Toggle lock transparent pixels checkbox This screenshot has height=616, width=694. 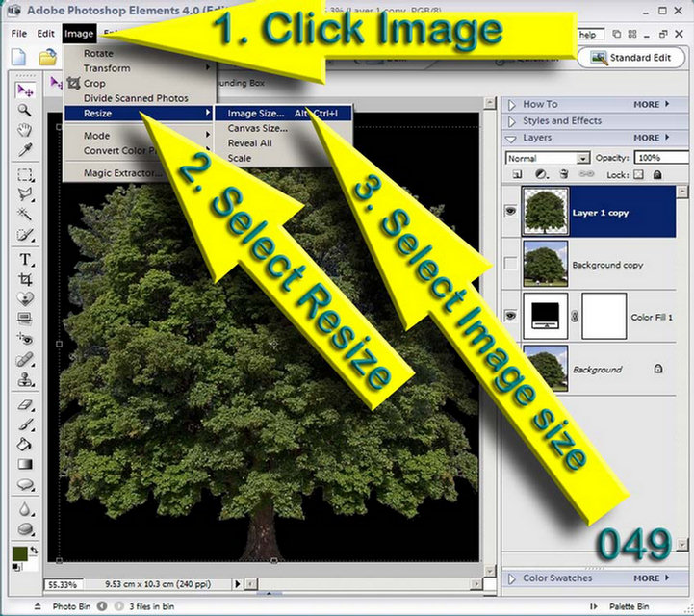[x=638, y=174]
